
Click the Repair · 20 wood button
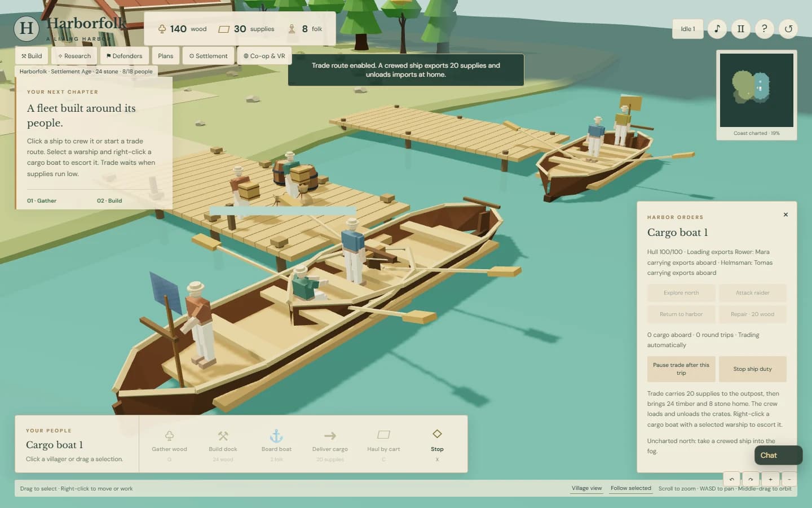point(752,314)
